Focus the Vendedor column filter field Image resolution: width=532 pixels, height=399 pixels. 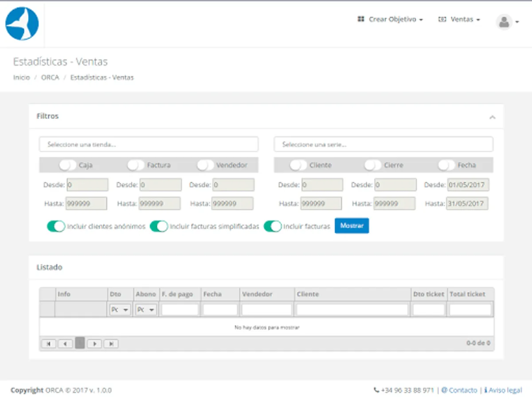click(267, 310)
